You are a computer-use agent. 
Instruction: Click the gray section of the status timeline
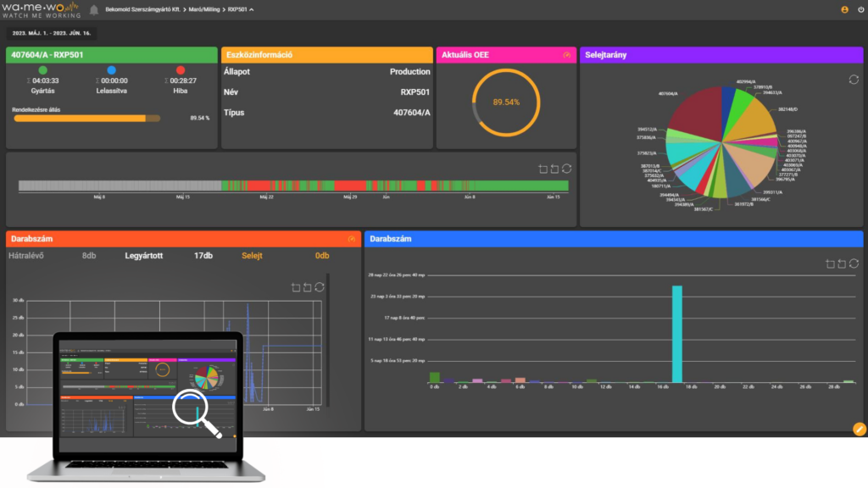tap(120, 186)
